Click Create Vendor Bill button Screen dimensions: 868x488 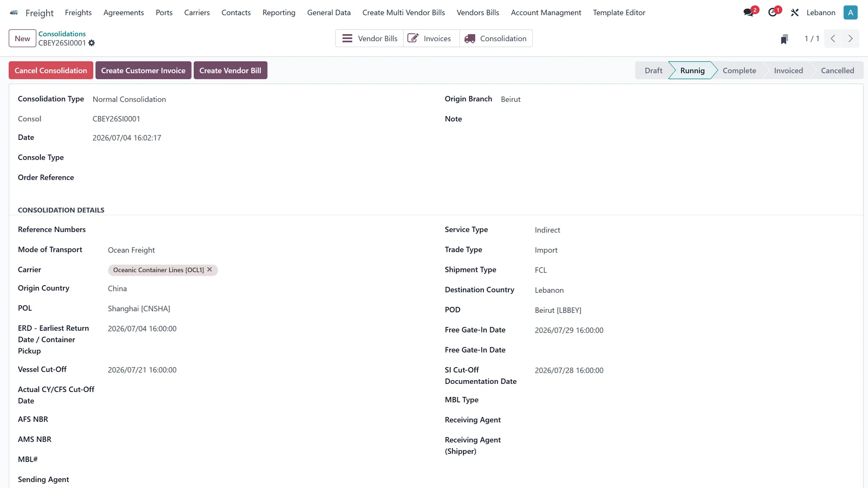click(x=231, y=70)
